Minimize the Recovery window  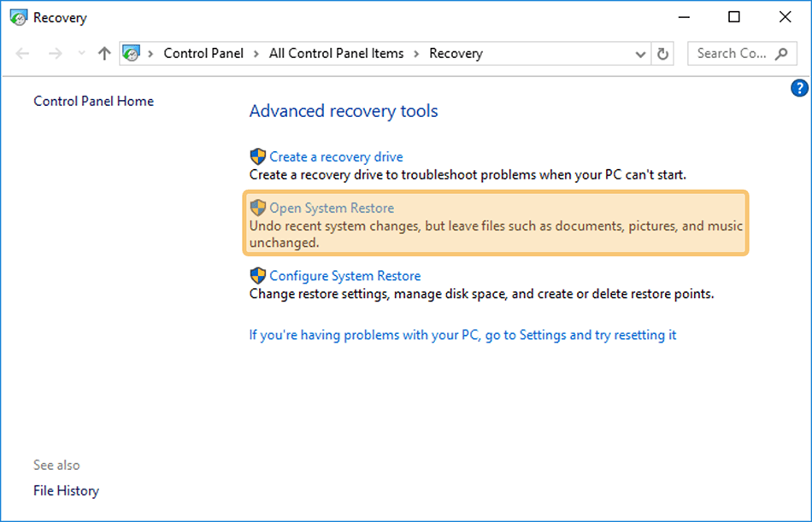pos(684,17)
